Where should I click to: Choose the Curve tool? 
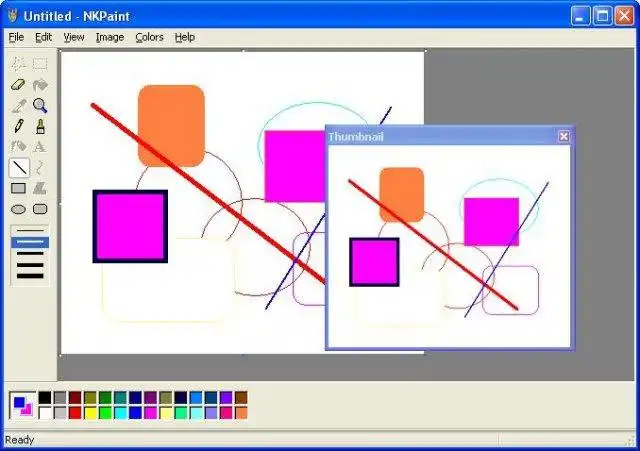(40, 167)
